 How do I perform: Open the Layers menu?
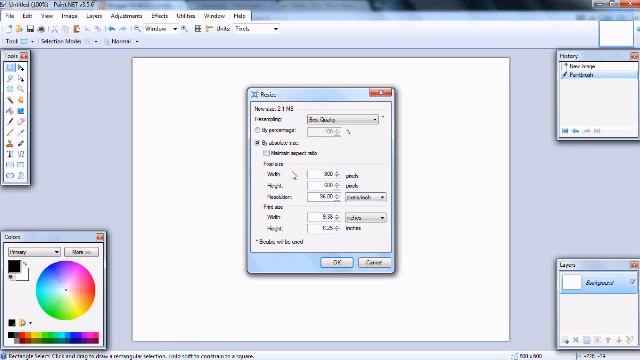point(94,16)
